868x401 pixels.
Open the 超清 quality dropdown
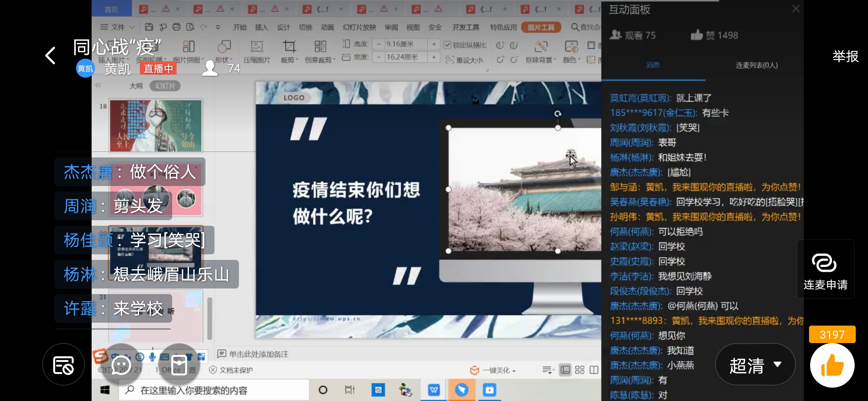pos(755,365)
